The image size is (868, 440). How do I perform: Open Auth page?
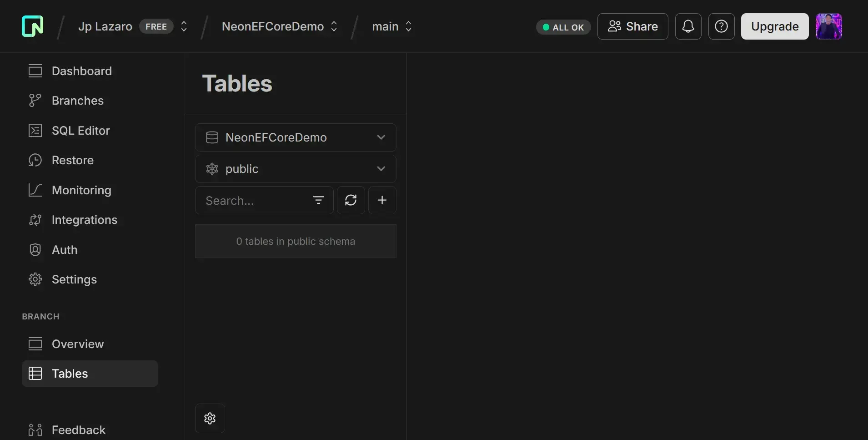65,250
